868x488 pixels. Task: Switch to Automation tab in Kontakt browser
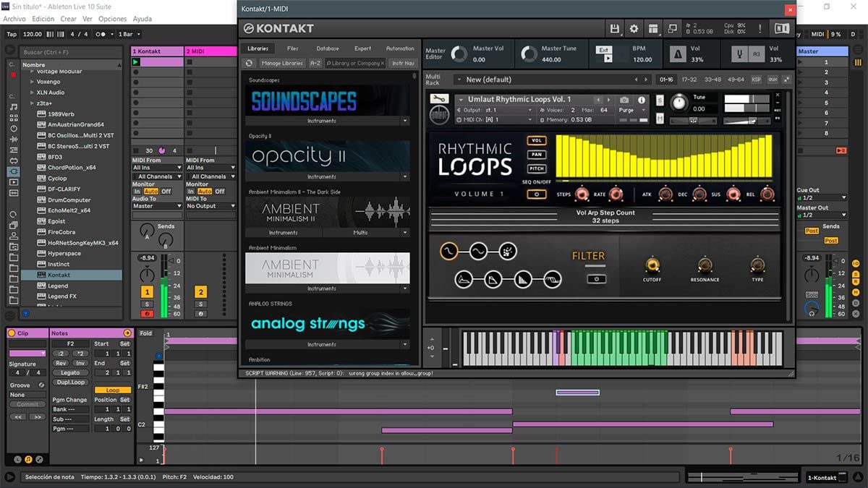coord(400,48)
